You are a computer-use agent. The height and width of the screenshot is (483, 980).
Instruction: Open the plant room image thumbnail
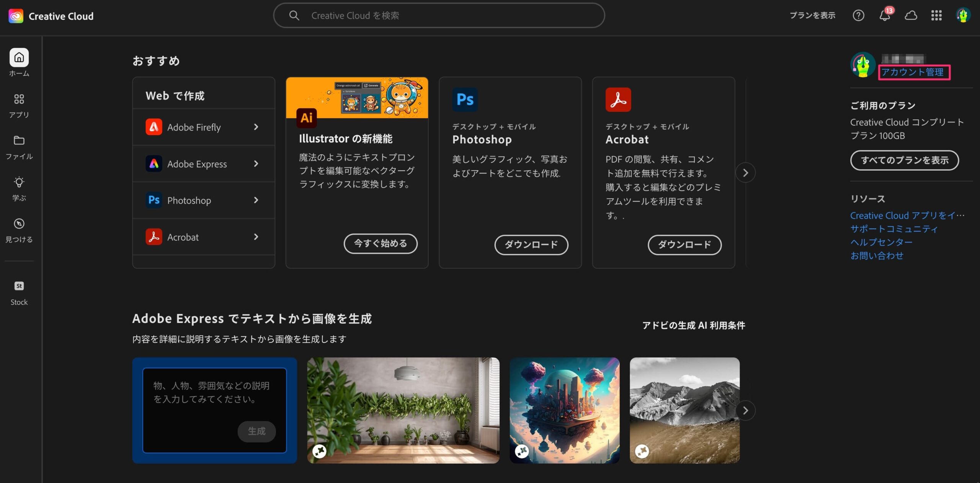click(x=403, y=410)
